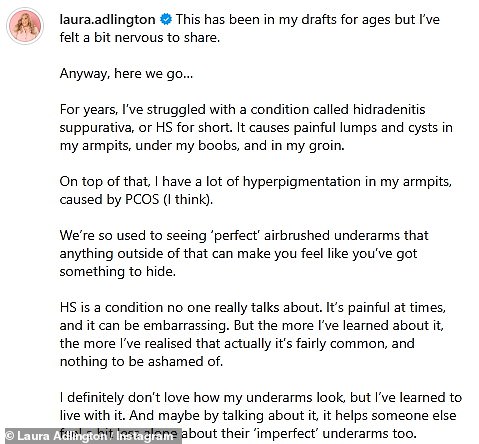Click the phrase 'nothing to be ashamed of.'
479x444 pixels.
pyautogui.click(x=141, y=362)
